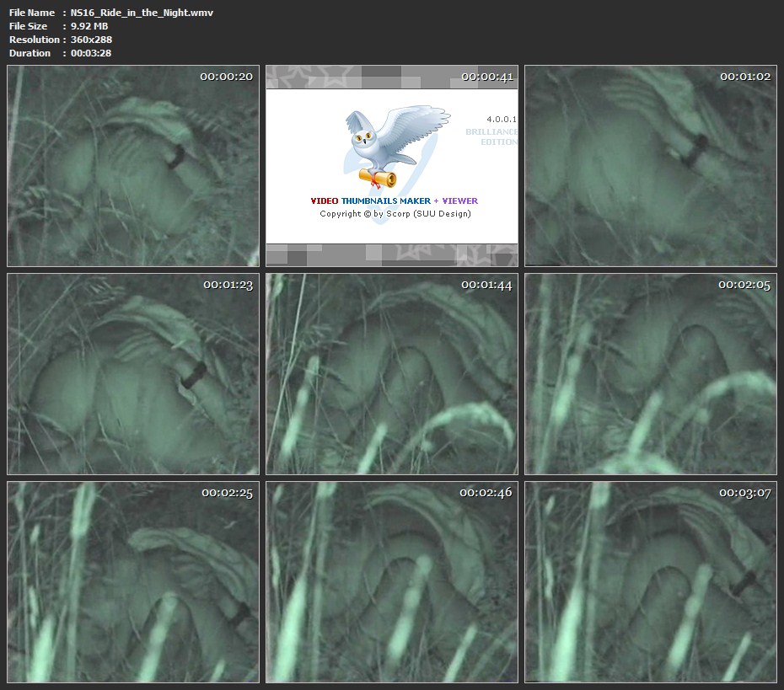Select the last thumbnail at 00:03:07
The width and height of the screenshot is (784, 690).
click(650, 581)
